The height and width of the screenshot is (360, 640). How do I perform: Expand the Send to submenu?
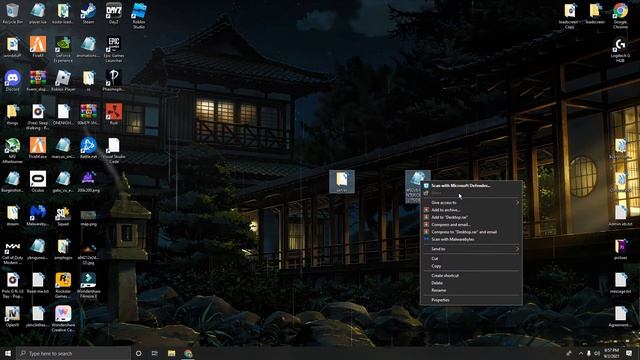tap(471, 249)
